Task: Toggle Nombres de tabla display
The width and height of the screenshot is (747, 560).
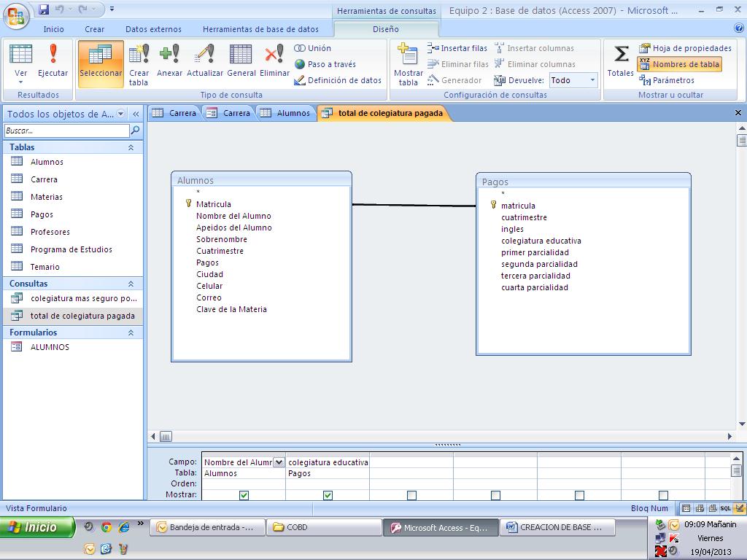Action: (686, 64)
